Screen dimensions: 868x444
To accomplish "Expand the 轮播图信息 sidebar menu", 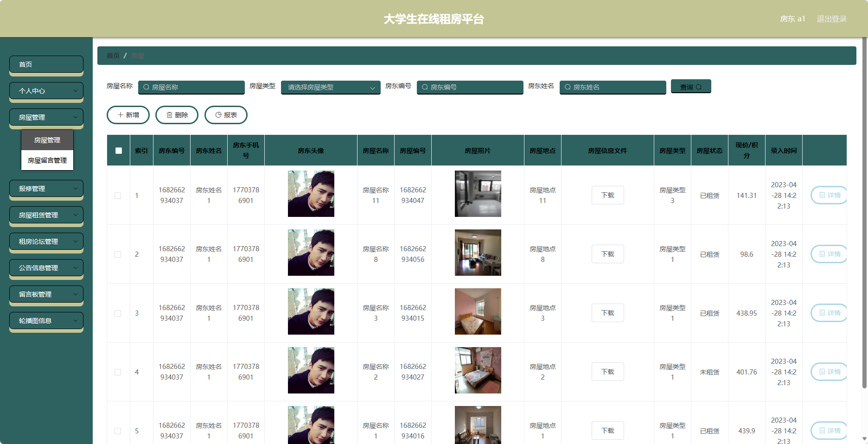I will click(x=46, y=321).
